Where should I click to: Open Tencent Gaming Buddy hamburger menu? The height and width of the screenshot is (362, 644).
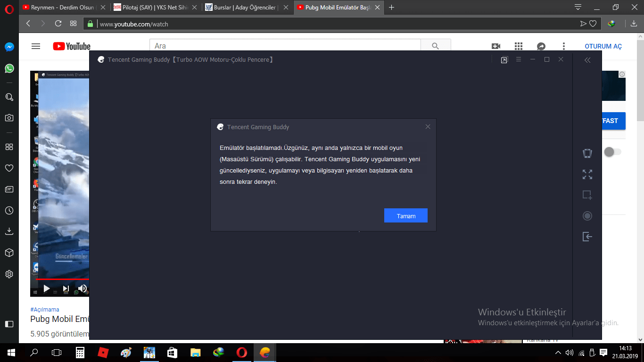coord(519,59)
